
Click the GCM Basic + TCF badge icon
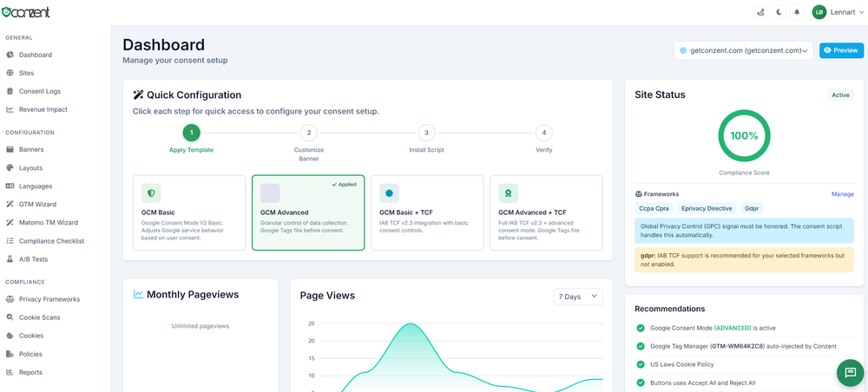pyautogui.click(x=389, y=193)
